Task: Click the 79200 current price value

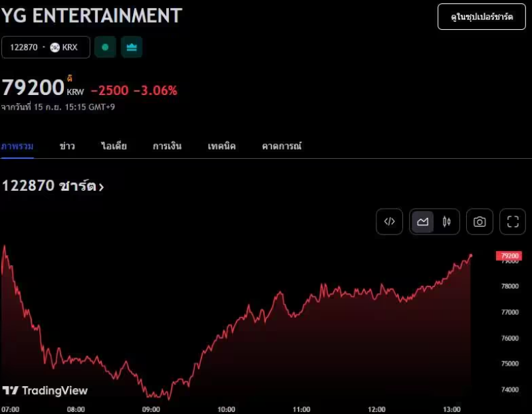Action: tap(33, 87)
